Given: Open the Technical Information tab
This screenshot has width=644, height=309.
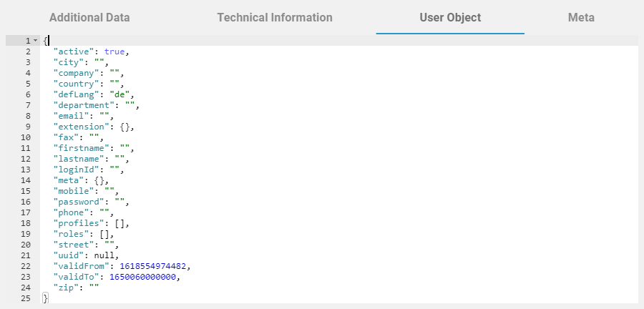Looking at the screenshot, I should pos(275,17).
